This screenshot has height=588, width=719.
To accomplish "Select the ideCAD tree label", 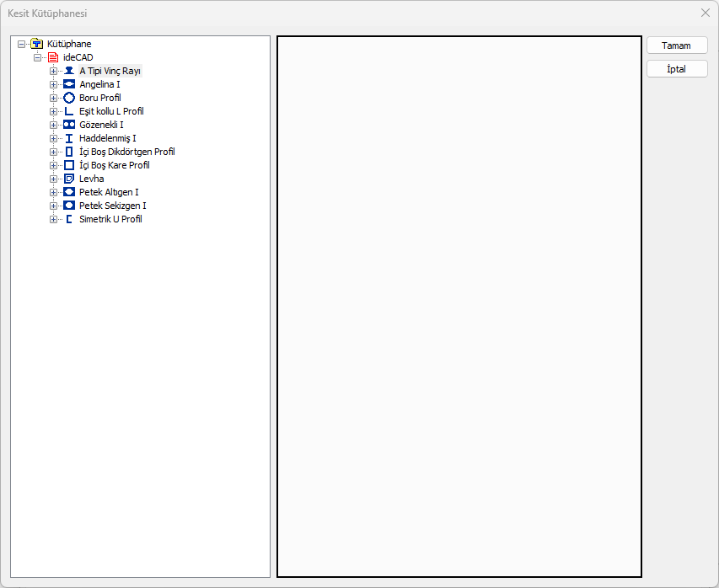I will [x=78, y=57].
